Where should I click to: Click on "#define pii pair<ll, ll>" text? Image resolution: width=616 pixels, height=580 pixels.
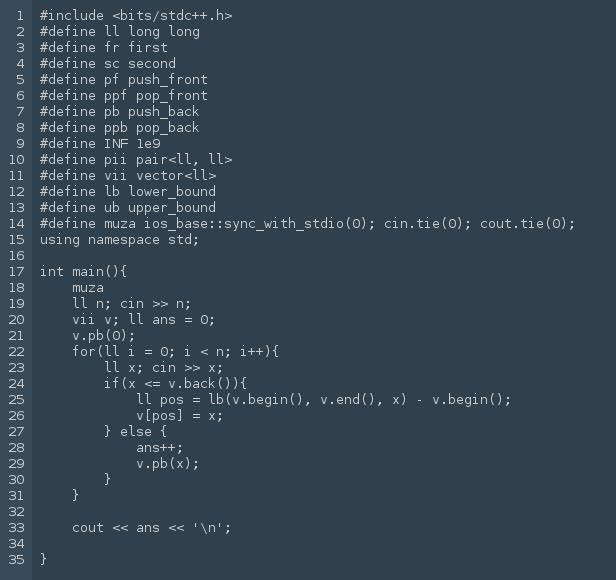pyautogui.click(x=136, y=159)
